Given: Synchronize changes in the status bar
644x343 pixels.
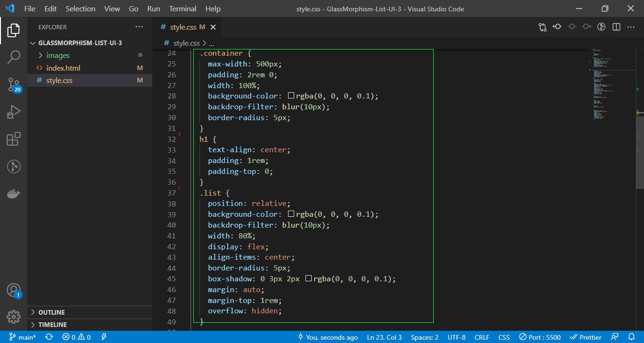Looking at the screenshot, I should tap(49, 337).
